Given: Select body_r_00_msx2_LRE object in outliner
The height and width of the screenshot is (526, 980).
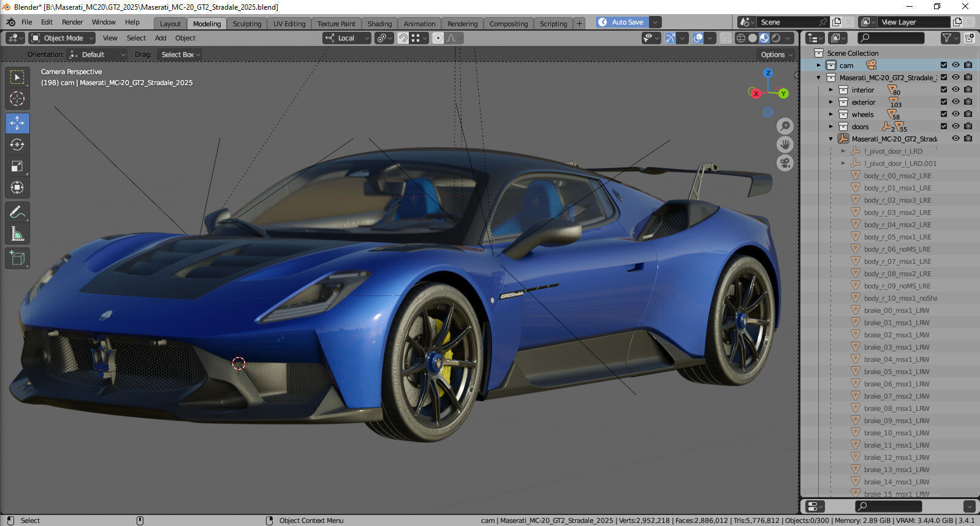Looking at the screenshot, I should (897, 176).
